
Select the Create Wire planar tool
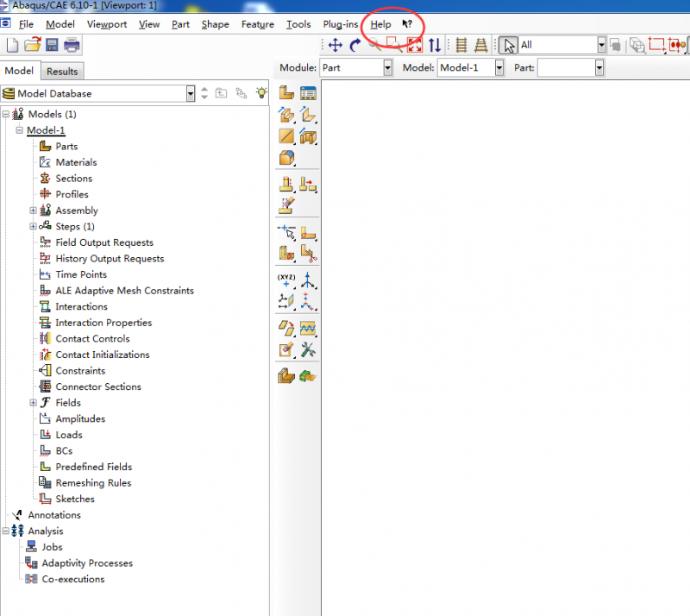pos(286,136)
